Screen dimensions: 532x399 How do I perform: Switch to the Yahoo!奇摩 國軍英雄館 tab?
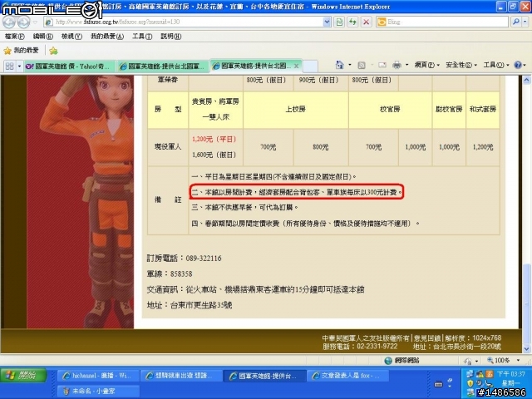click(x=69, y=66)
